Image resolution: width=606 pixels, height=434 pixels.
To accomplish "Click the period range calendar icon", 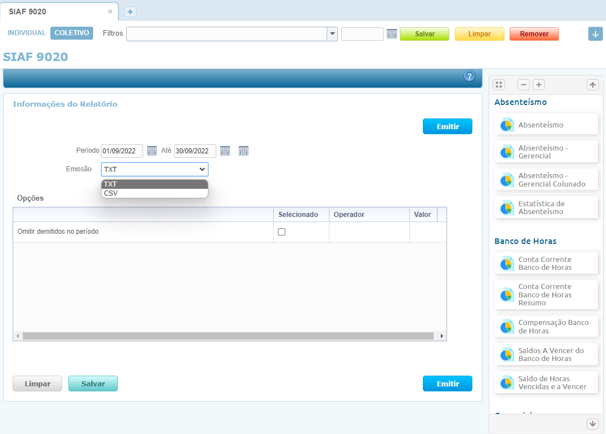I will (x=243, y=151).
